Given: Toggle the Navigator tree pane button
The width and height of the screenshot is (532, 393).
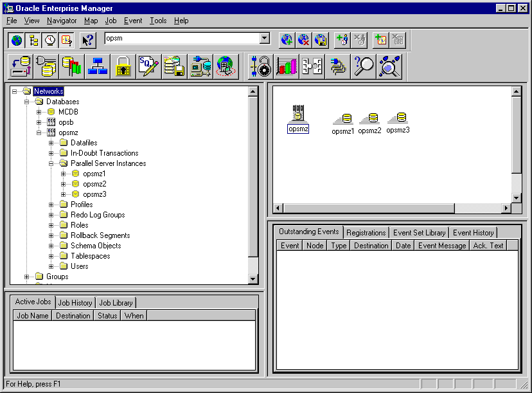Looking at the screenshot, I should [x=33, y=41].
